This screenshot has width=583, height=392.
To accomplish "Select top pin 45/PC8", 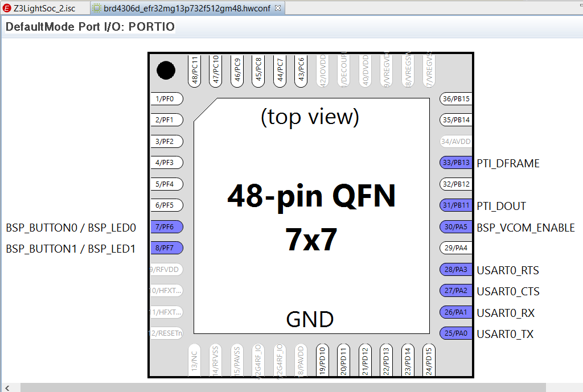I will coord(258,71).
